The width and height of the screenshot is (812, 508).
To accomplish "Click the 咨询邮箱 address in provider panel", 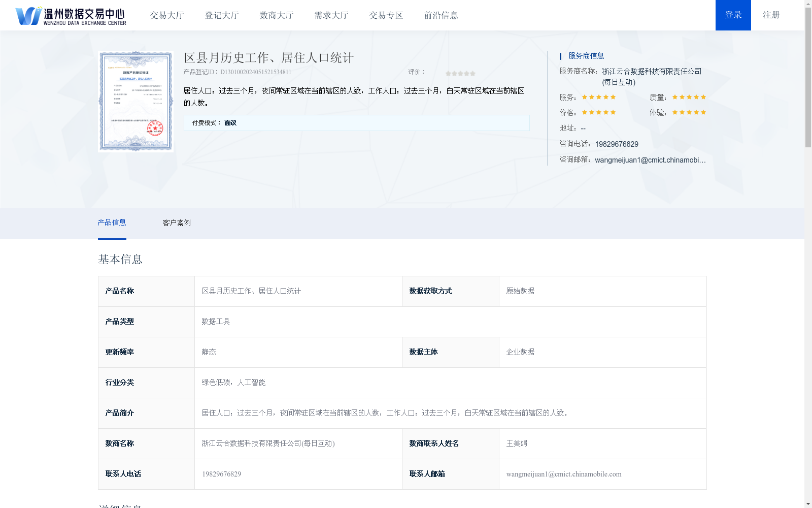I will click(x=650, y=160).
